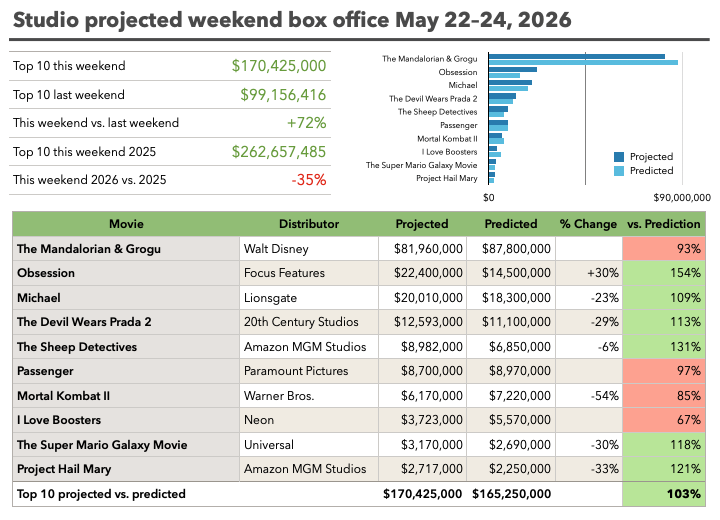Click projected value $81,960,000
Screen dimensions: 720x520
coord(422,249)
